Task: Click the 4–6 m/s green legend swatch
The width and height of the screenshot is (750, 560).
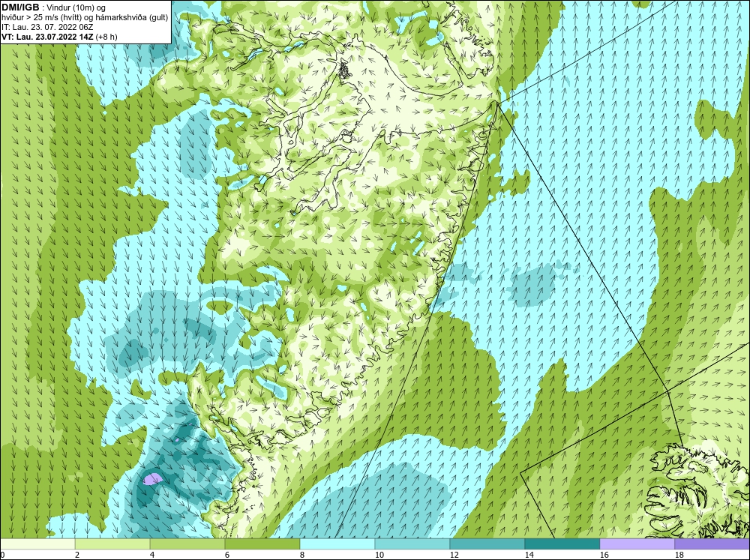Action: click(x=187, y=544)
